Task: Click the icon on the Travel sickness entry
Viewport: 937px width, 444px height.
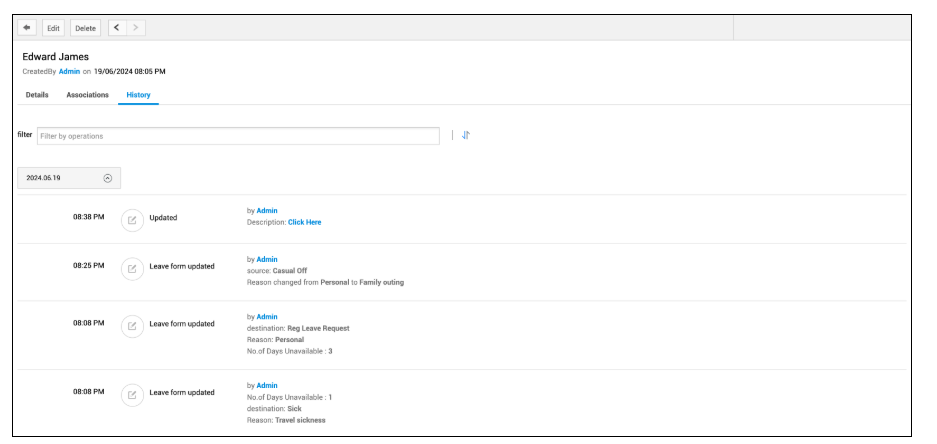Action: [132, 393]
